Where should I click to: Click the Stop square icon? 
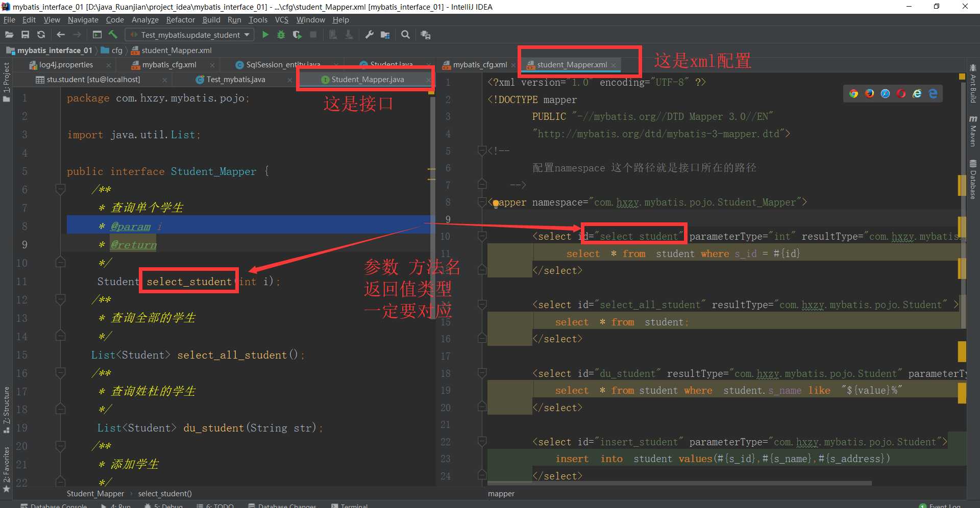tap(313, 35)
